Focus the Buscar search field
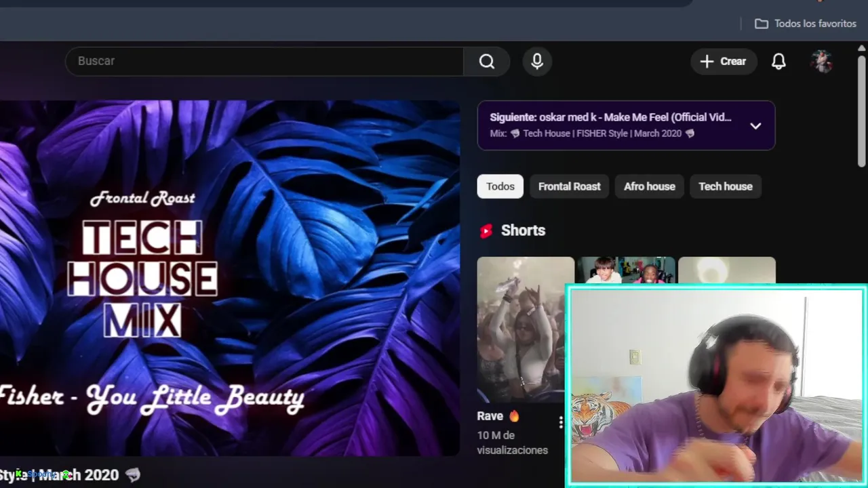This screenshot has width=868, height=488. 264,61
